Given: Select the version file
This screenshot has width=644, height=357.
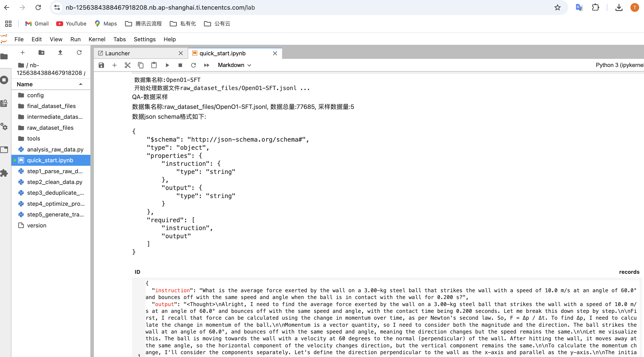Looking at the screenshot, I should point(51,226).
